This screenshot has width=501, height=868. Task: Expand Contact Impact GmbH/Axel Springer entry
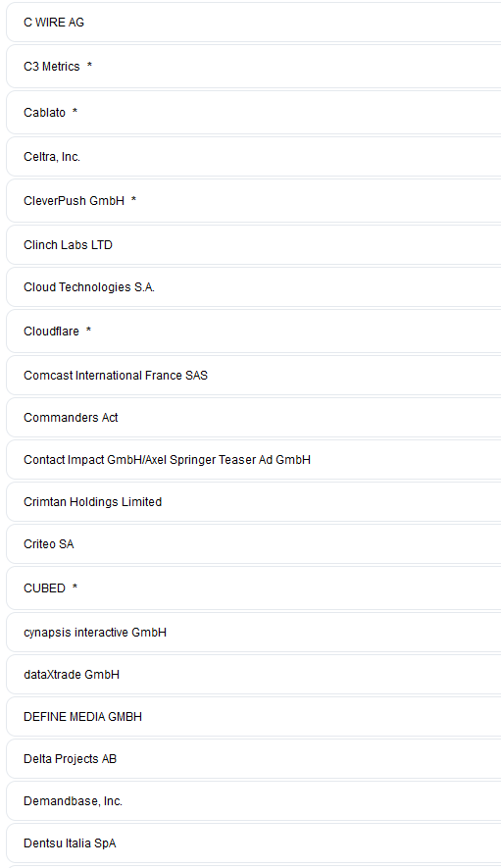click(x=254, y=459)
